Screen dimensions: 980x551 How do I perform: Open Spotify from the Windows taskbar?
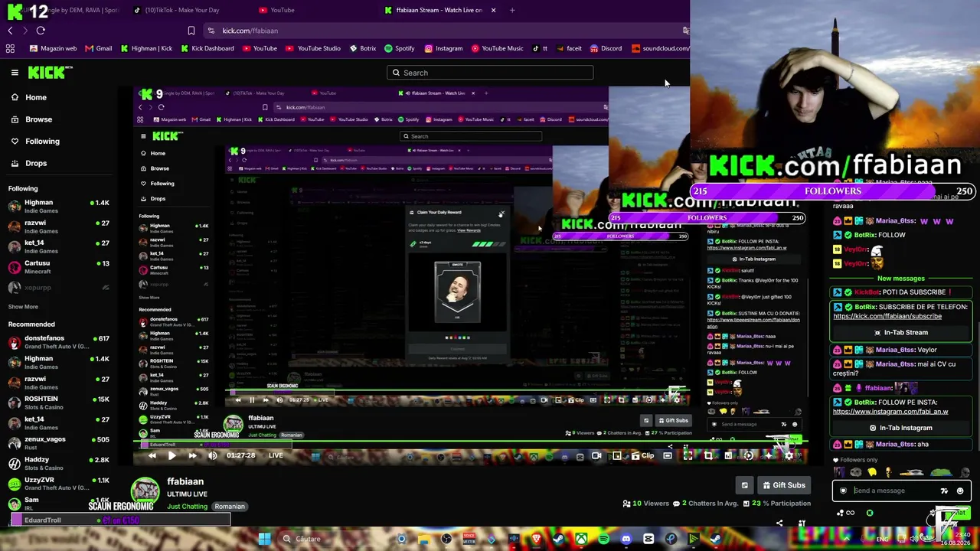603,539
